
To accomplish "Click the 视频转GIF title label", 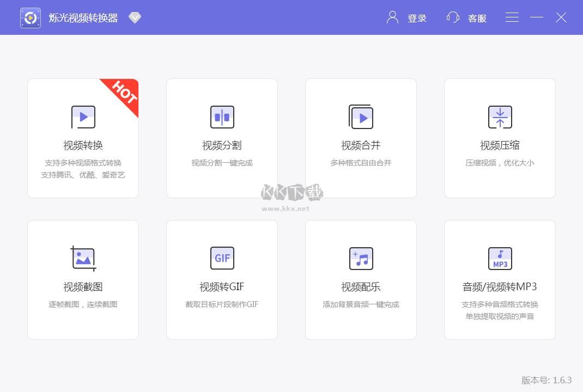I will (222, 287).
